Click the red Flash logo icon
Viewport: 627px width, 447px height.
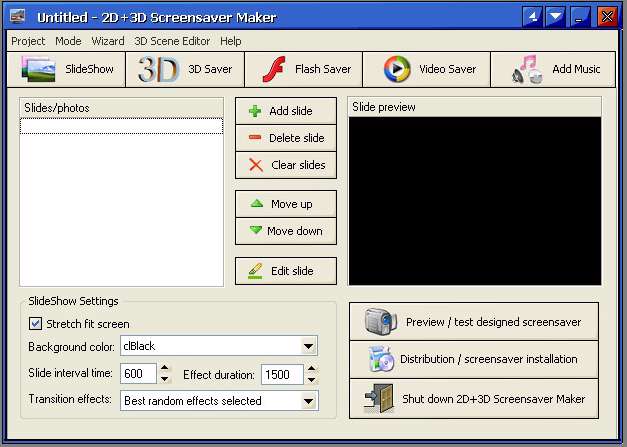274,69
